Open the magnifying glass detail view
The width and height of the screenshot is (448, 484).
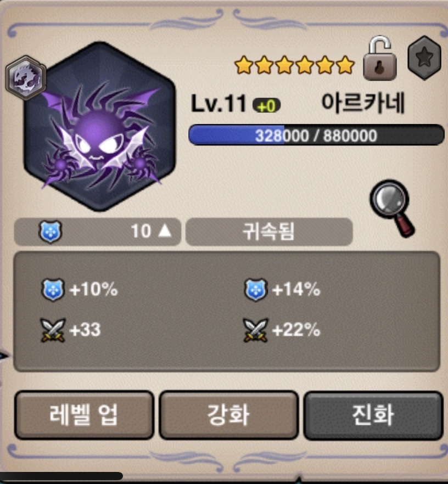point(393,208)
